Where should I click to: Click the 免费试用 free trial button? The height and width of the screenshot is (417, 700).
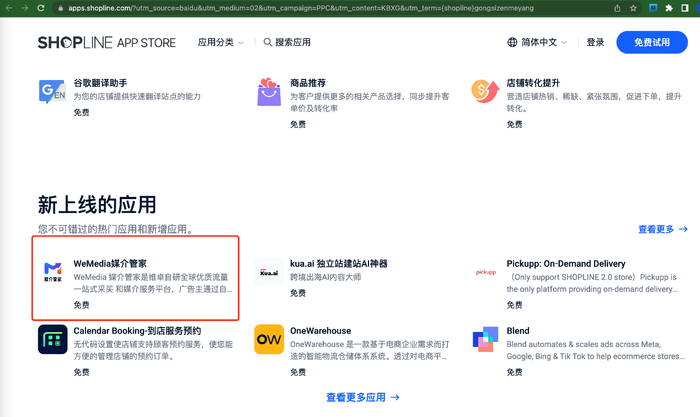[652, 42]
